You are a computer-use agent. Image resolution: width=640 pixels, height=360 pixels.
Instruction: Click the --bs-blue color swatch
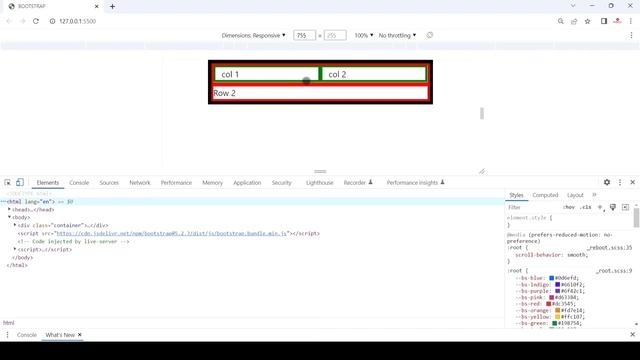(x=551, y=278)
